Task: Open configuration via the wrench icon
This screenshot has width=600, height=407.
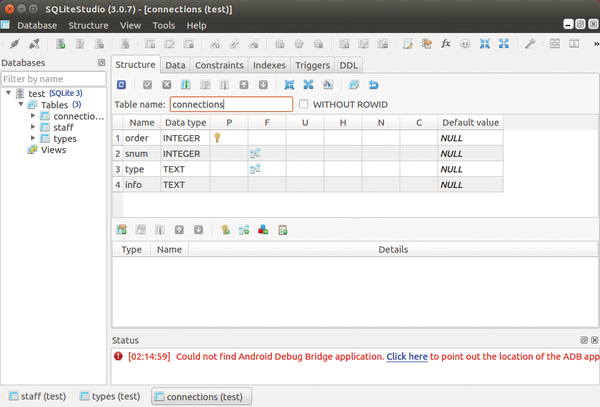Action: point(530,44)
